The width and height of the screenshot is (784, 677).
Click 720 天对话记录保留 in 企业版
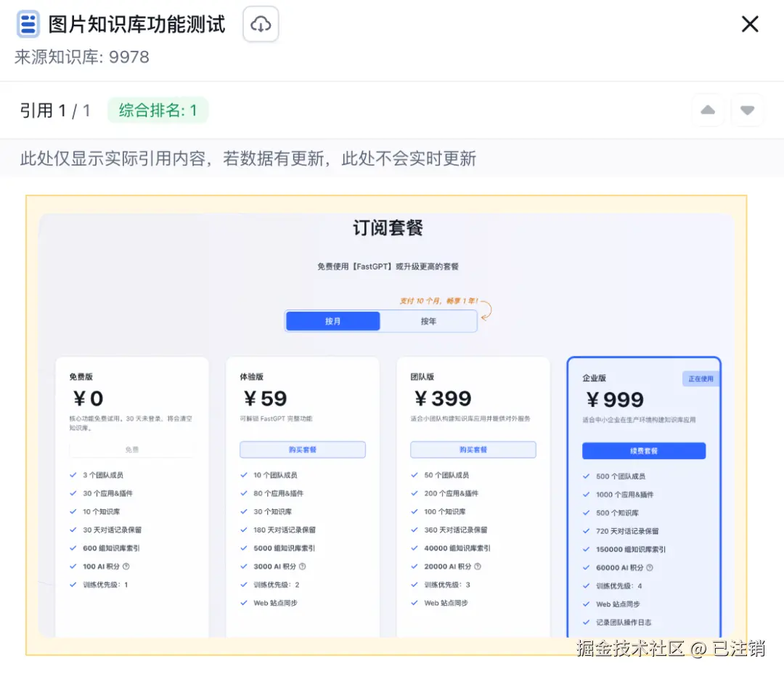(x=627, y=531)
